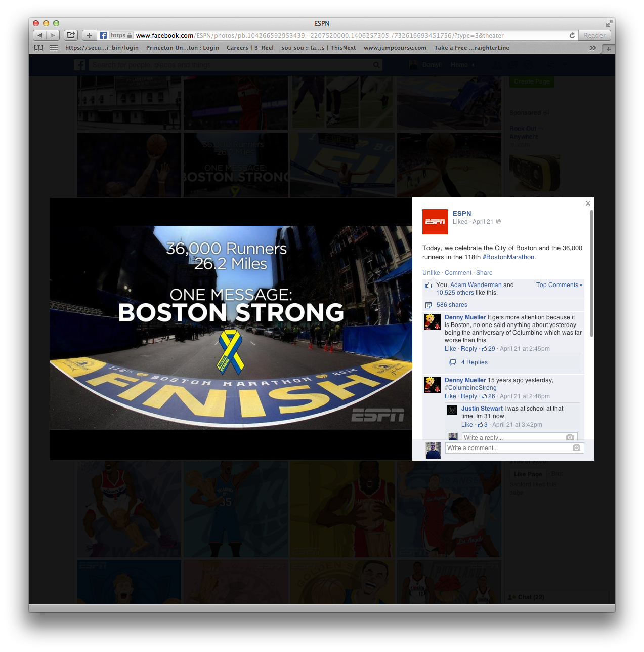Open the #ColumbineStrong hashtag
Screen dimensions: 644x652
[470, 388]
